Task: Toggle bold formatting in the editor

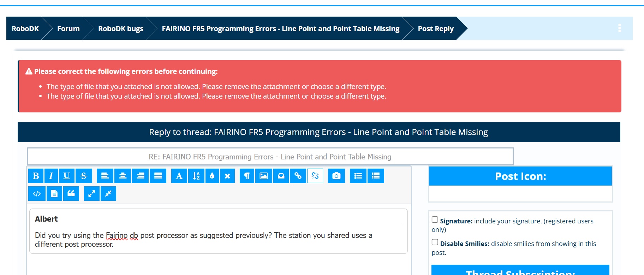Action: pos(36,176)
